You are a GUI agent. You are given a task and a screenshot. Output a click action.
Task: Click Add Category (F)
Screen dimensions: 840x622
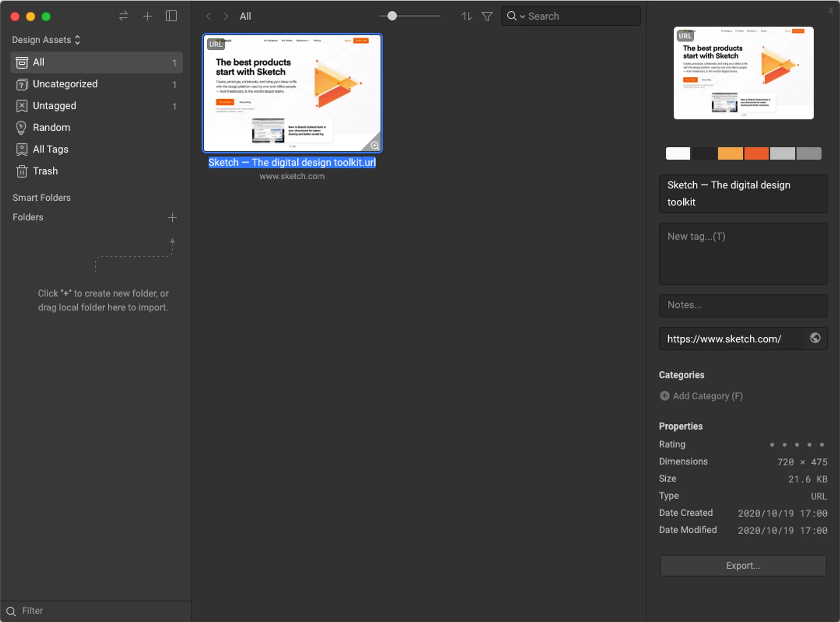(x=701, y=396)
